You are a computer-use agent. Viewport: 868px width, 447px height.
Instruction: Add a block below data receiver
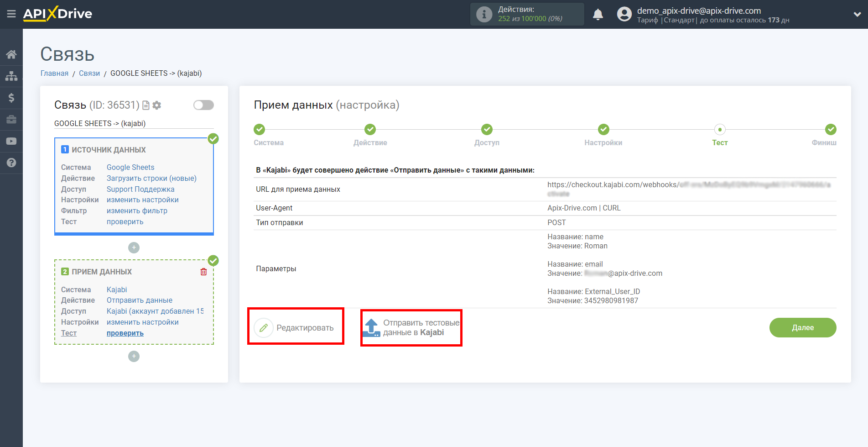click(x=134, y=356)
